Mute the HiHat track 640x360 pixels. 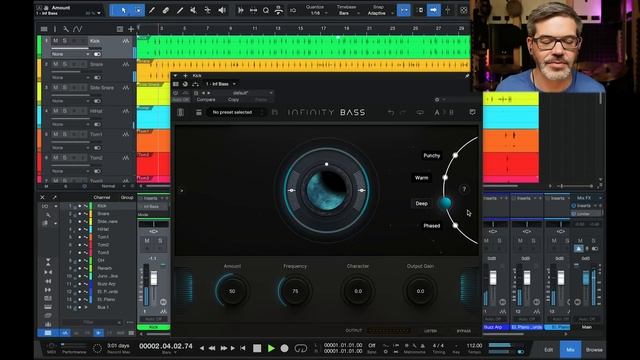[x=56, y=111]
